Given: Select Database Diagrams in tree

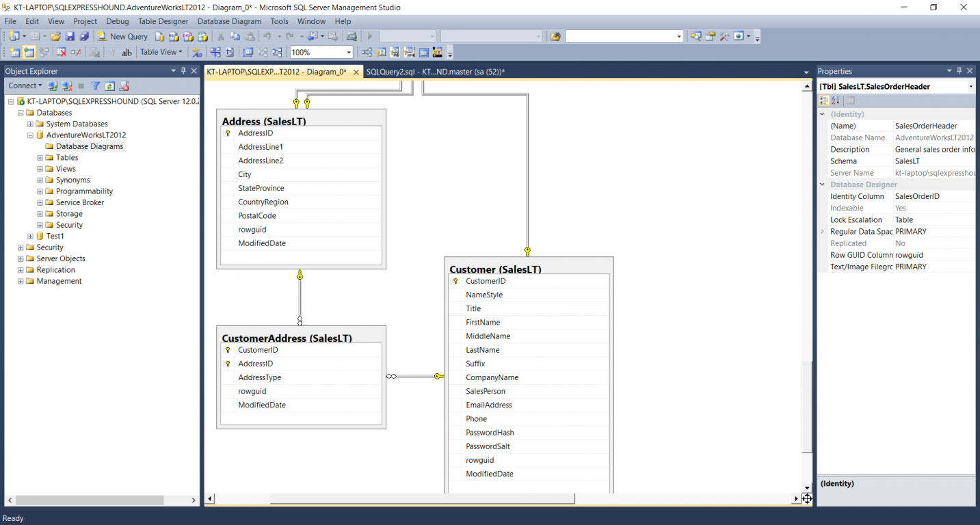Looking at the screenshot, I should click(90, 146).
